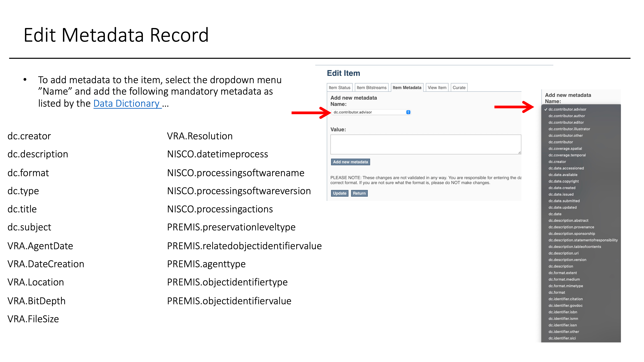Image resolution: width=644 pixels, height=362 pixels.
Task: Open the Curate tab
Action: point(459,88)
